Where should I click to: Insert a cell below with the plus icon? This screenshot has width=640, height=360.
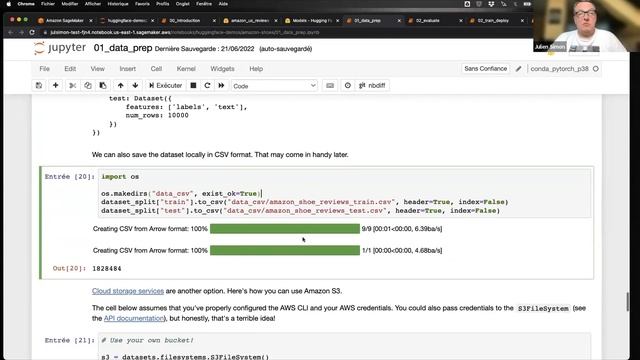(56, 85)
